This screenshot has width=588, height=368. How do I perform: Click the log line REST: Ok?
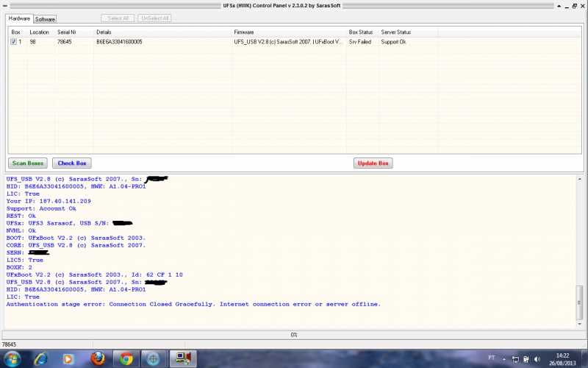(x=21, y=216)
